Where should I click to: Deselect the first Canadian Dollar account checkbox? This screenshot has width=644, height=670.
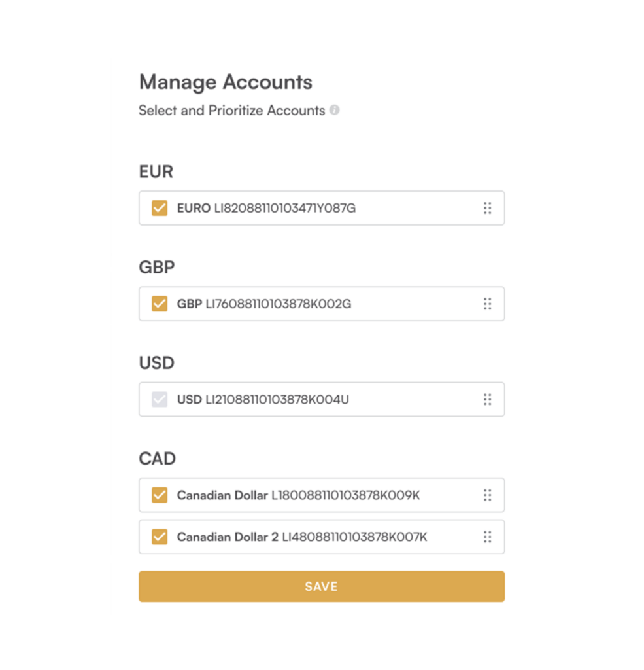160,495
